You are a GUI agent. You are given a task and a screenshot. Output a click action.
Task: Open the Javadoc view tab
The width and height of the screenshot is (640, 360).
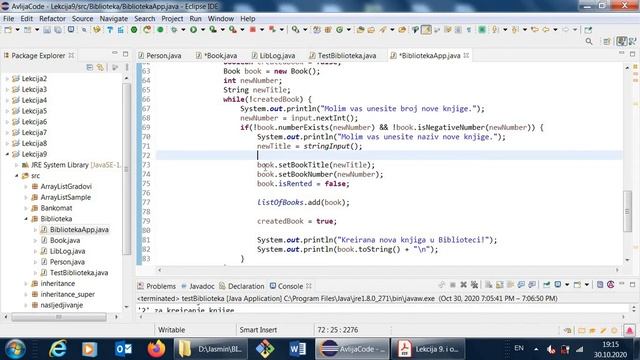(x=198, y=286)
